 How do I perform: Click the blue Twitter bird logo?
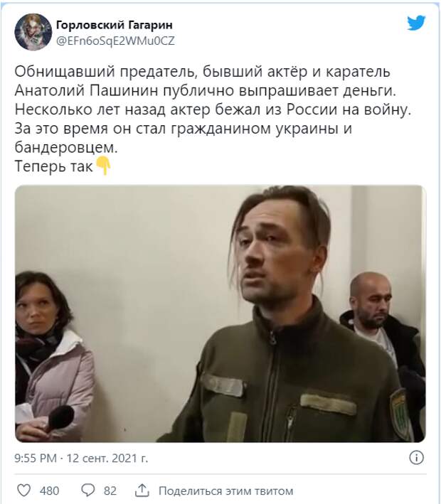[416, 23]
